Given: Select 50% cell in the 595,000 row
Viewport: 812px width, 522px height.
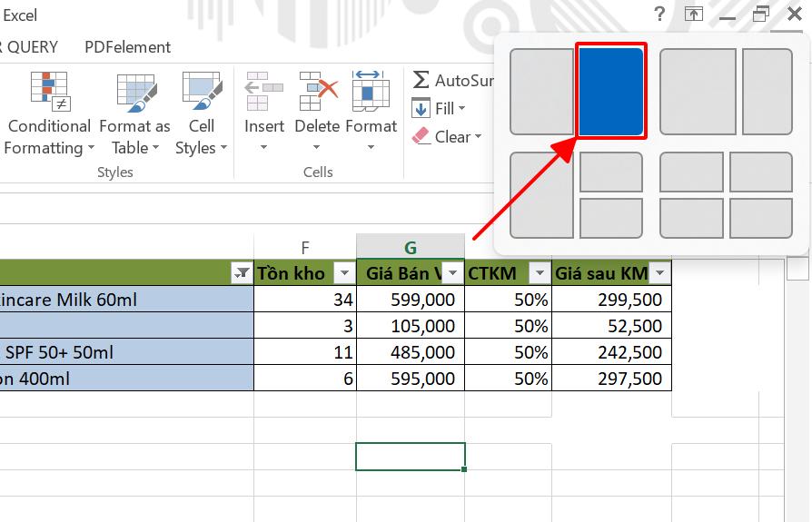Looking at the screenshot, I should click(x=508, y=379).
